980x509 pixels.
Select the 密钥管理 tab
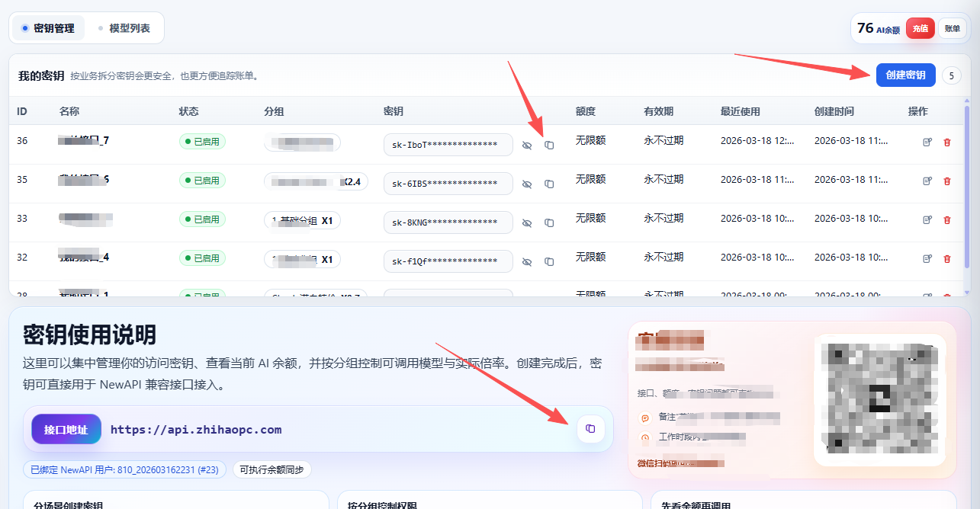48,28
